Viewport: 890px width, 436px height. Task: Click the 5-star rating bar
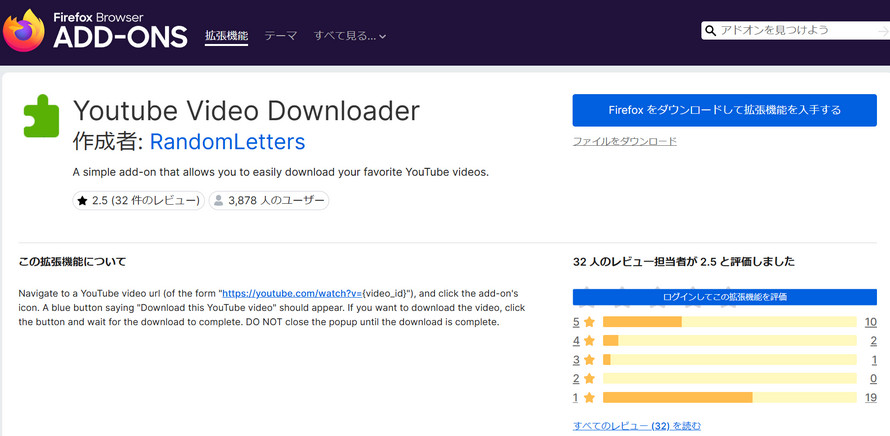coord(729,322)
